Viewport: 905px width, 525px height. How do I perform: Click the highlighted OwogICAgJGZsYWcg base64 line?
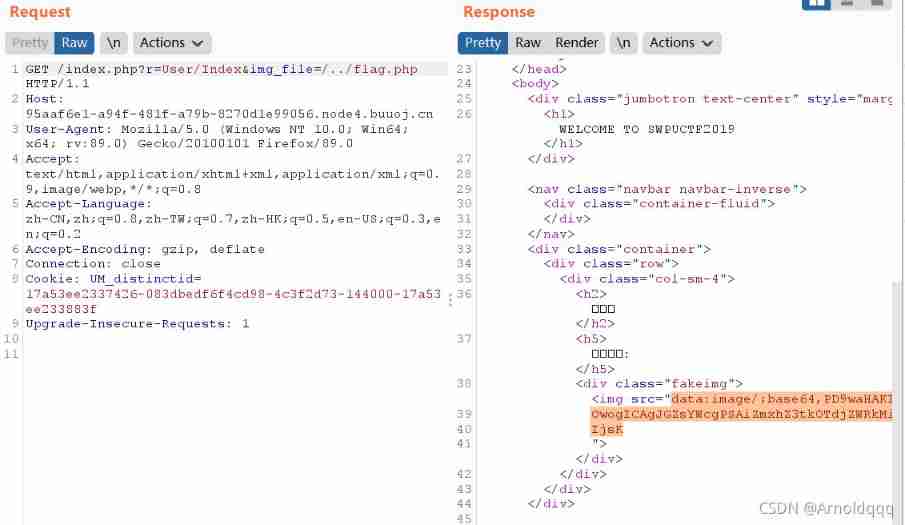point(742,414)
